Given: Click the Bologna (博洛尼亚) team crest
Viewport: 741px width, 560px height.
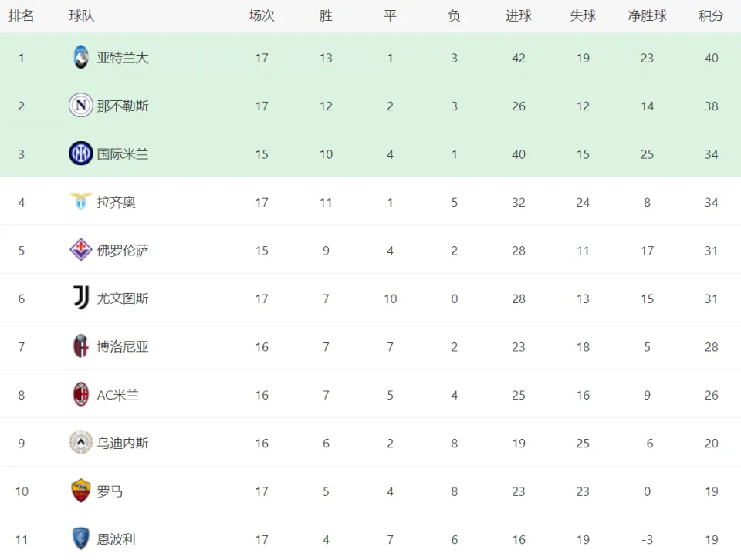Looking at the screenshot, I should [x=81, y=346].
